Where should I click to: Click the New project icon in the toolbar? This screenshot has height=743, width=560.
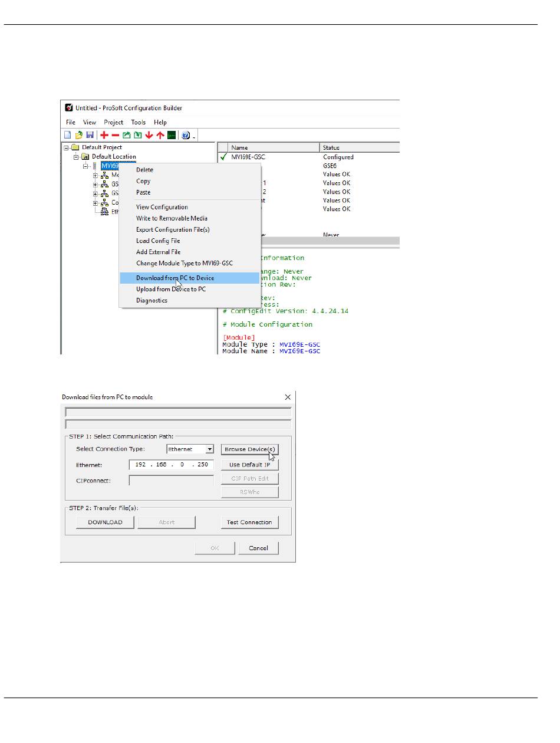(x=68, y=135)
